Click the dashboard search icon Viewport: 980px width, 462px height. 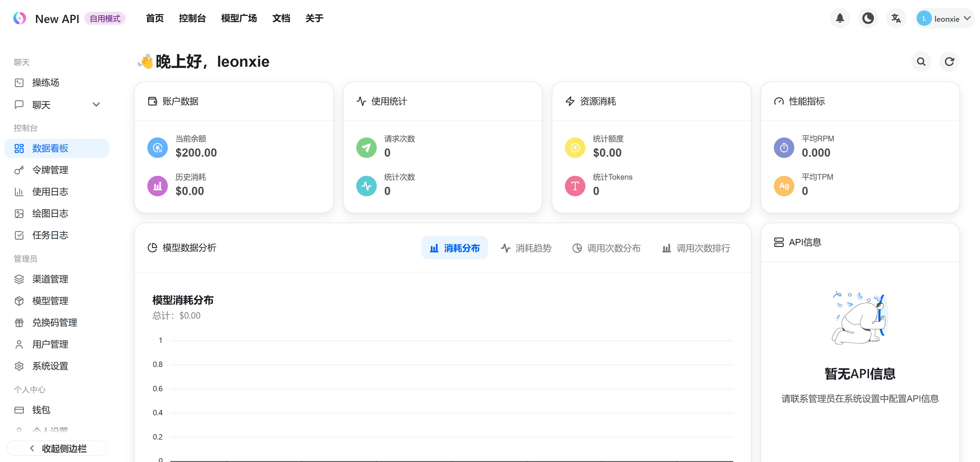click(x=921, y=62)
